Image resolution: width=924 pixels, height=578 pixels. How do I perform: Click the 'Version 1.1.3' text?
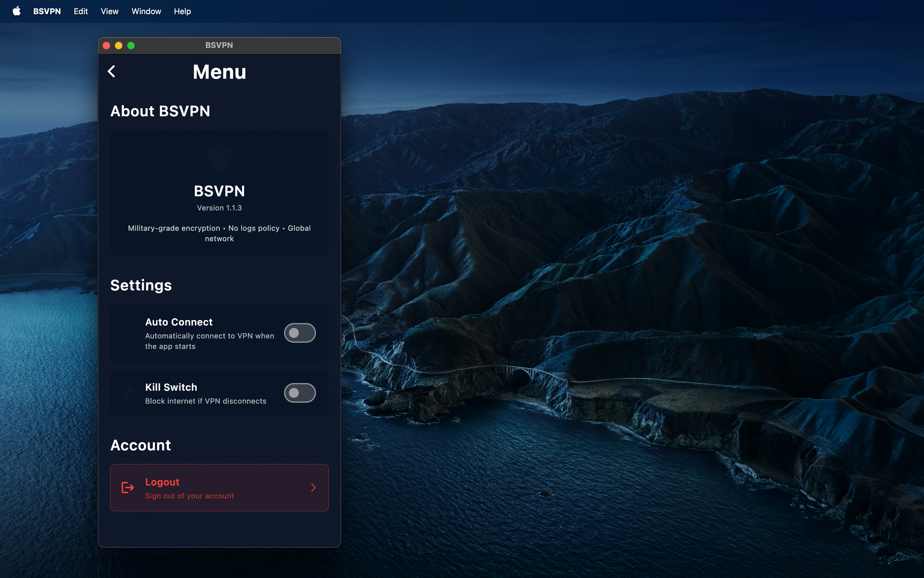tap(219, 207)
